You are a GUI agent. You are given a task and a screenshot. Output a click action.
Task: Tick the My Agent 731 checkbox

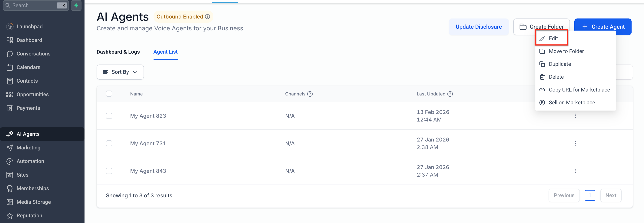(x=109, y=144)
